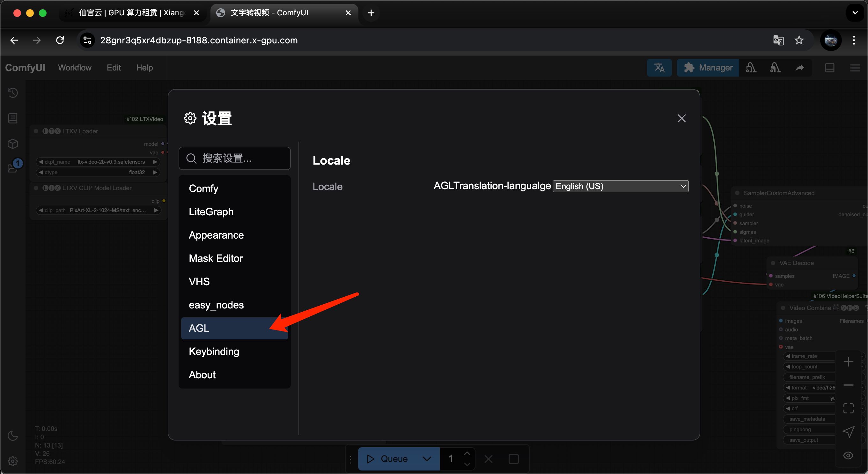
Task: Open the ComfyUI Manager button
Action: click(708, 68)
